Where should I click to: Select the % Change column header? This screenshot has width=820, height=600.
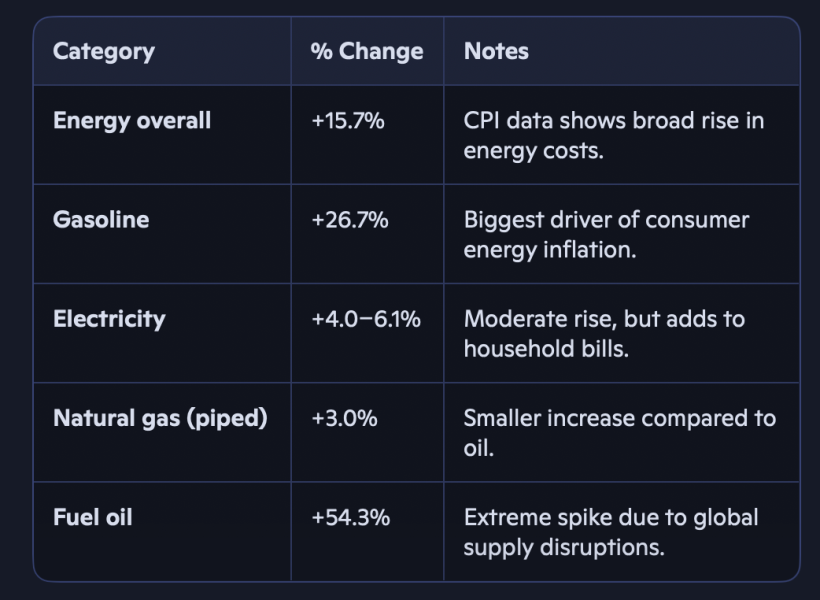point(367,51)
